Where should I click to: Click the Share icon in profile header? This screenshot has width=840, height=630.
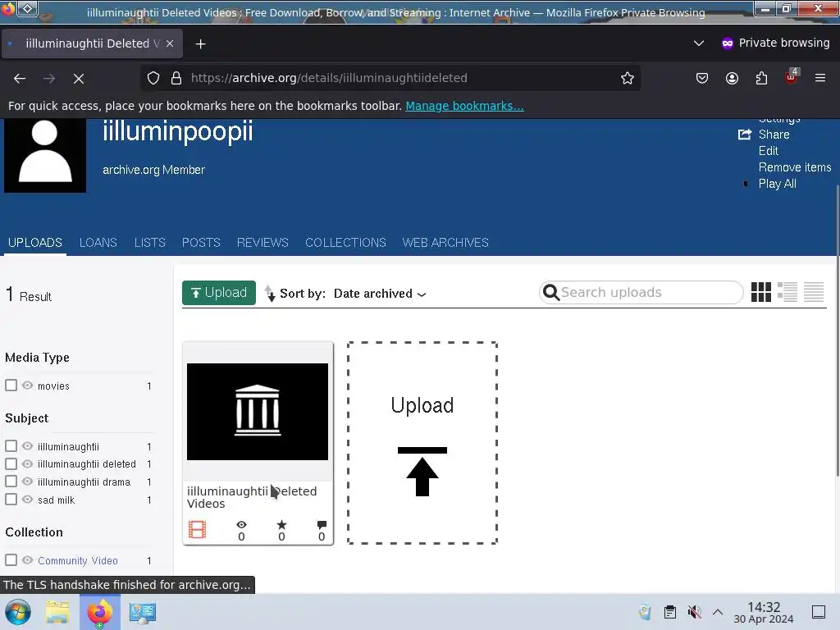[x=745, y=135]
